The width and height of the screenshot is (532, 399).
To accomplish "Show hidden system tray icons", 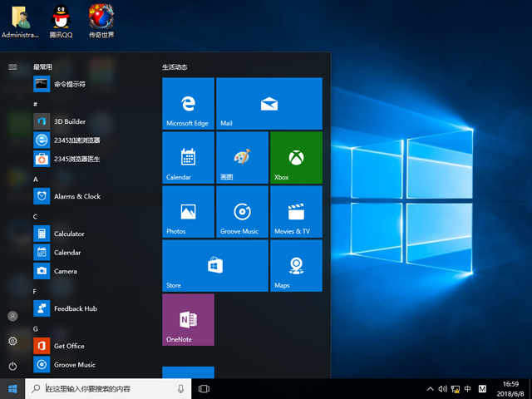I will (x=430, y=389).
